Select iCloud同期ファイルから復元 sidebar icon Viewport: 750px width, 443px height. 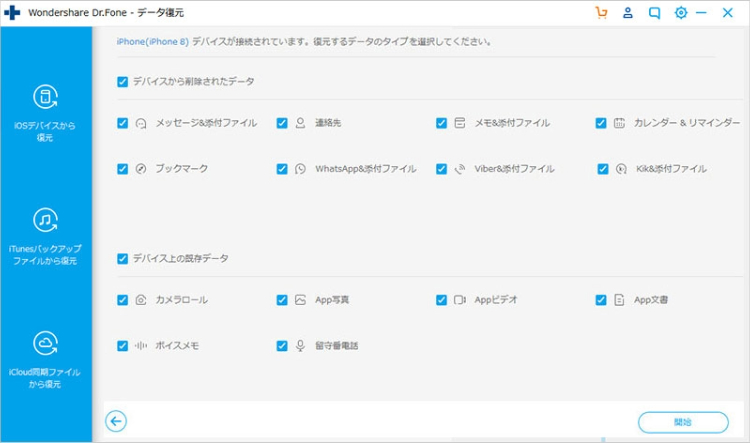(46, 345)
